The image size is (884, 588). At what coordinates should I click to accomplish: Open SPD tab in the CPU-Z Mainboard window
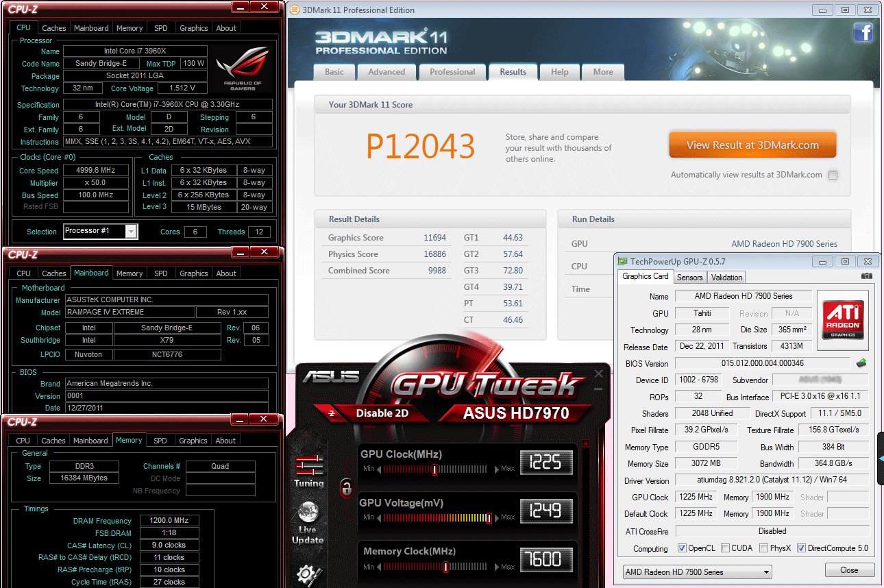(161, 273)
